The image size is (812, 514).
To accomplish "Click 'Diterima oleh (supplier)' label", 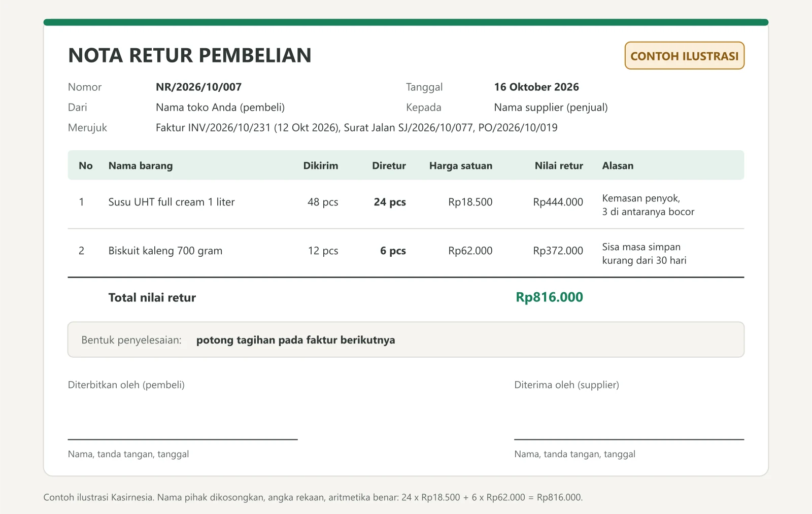I will [x=567, y=385].
